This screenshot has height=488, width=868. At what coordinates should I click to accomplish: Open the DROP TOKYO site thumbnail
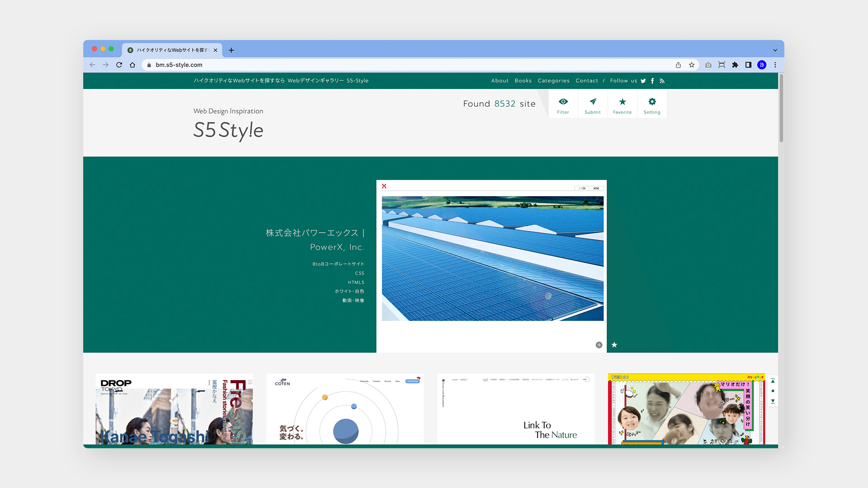174,408
